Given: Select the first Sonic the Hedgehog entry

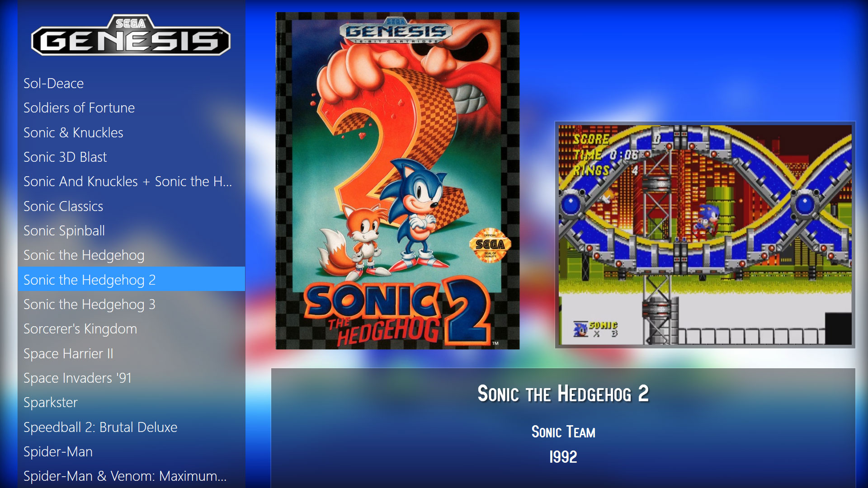Looking at the screenshot, I should pos(131,255).
